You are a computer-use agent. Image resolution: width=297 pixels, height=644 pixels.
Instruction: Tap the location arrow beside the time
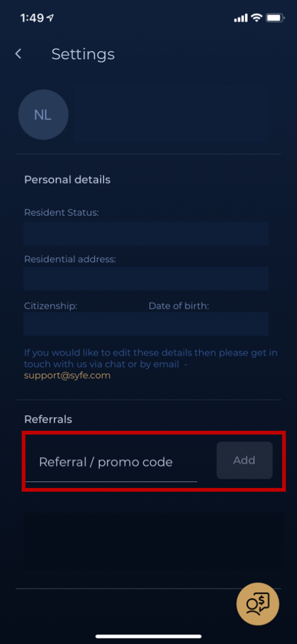pyautogui.click(x=50, y=18)
